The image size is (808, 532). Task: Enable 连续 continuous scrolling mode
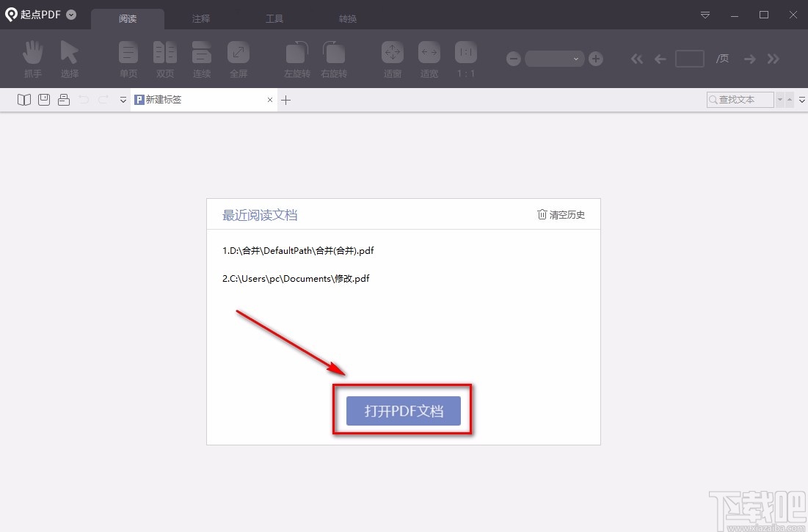coord(201,59)
